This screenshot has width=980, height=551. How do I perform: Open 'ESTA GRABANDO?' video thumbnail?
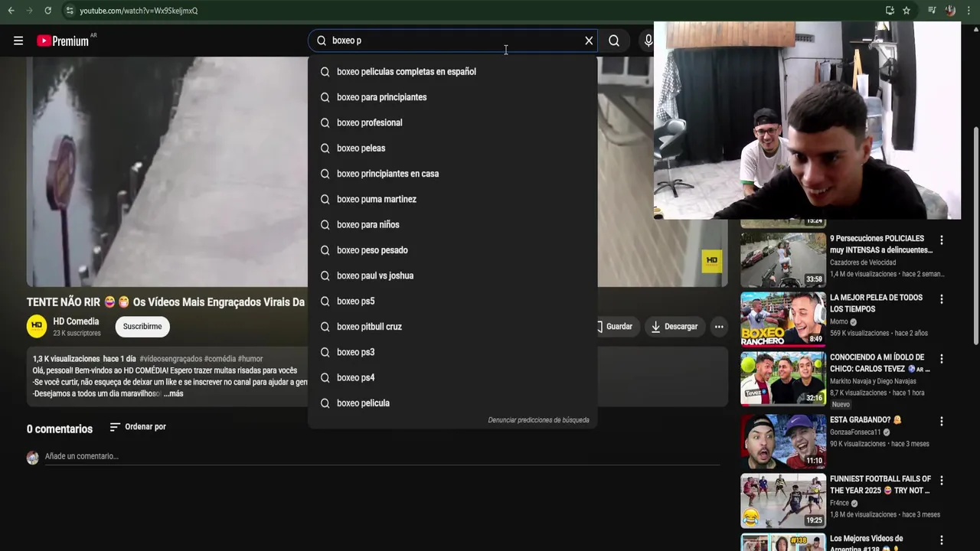click(783, 442)
